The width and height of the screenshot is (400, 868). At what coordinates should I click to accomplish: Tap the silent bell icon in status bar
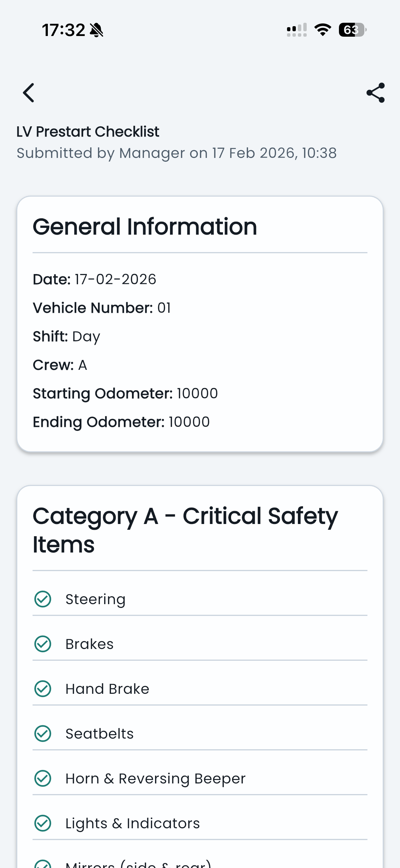97,30
